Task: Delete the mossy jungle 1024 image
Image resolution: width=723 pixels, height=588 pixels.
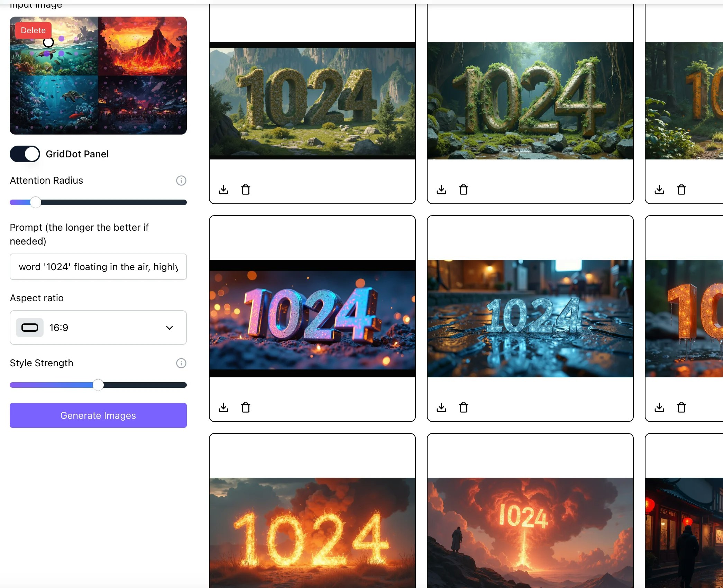Action: [x=464, y=190]
